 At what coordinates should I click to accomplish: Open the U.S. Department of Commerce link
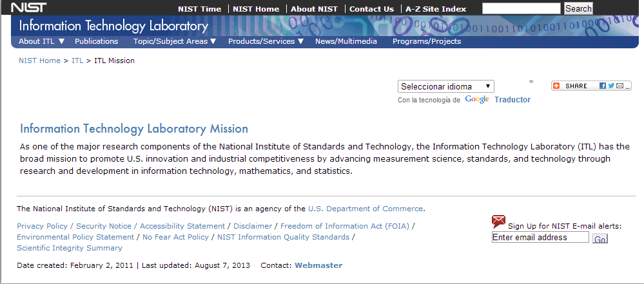366,209
